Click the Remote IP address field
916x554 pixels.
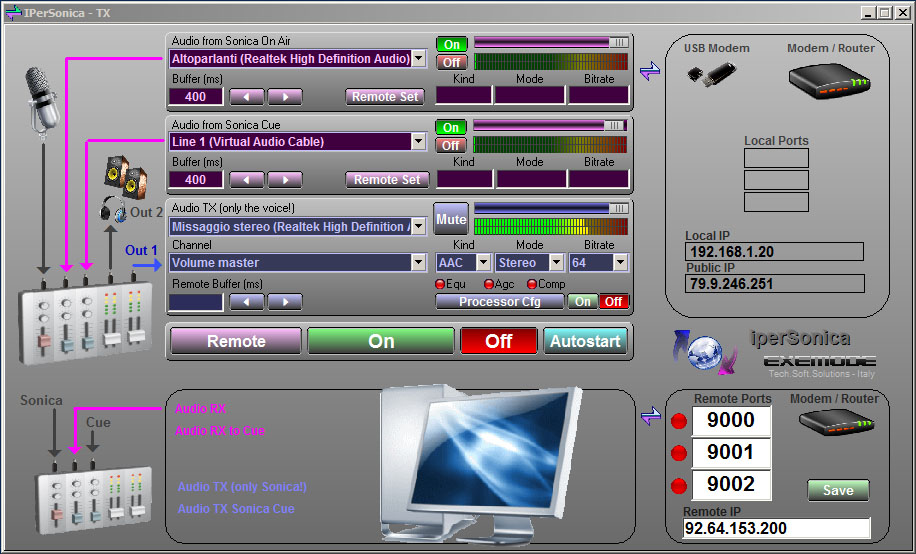(776, 528)
